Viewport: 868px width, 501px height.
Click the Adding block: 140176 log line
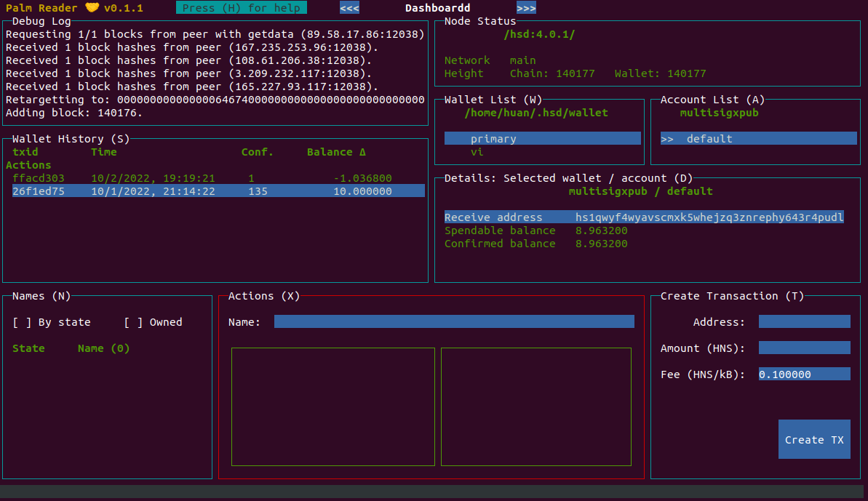pyautogui.click(x=74, y=112)
